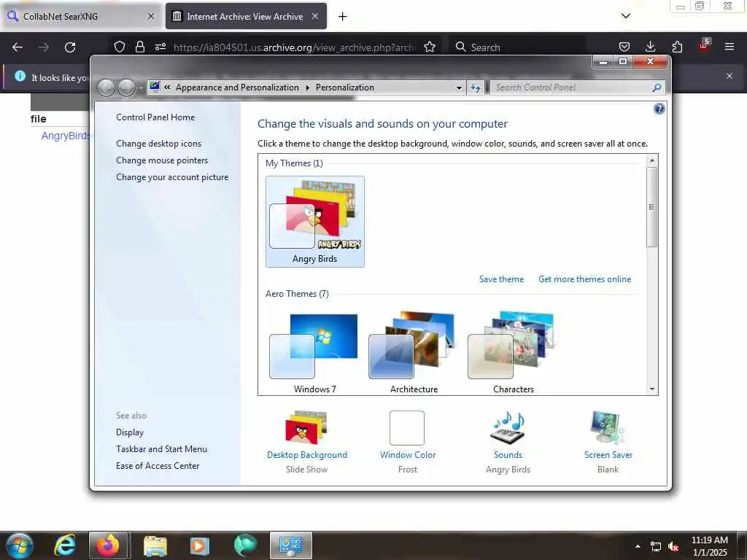
Task: Click the Control Panel forward arrow
Action: tap(126, 87)
